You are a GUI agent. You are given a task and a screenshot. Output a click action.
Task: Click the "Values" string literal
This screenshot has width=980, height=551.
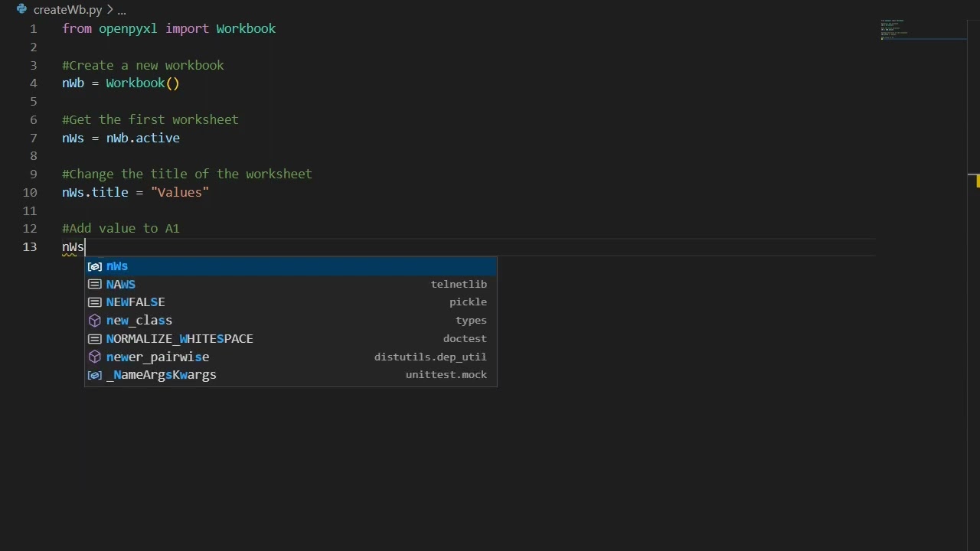click(x=180, y=192)
